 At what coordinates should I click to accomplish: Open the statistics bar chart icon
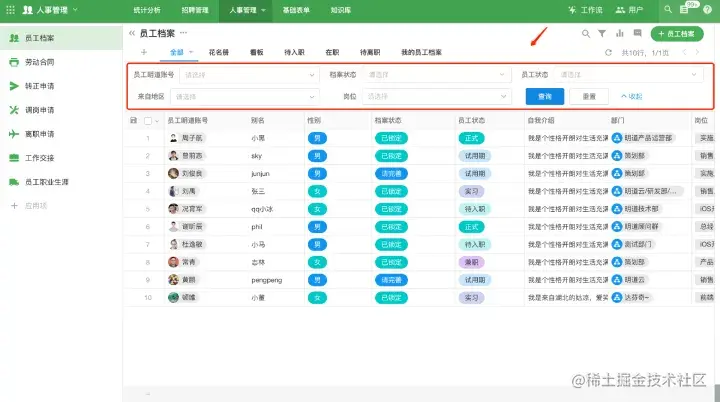click(x=620, y=33)
